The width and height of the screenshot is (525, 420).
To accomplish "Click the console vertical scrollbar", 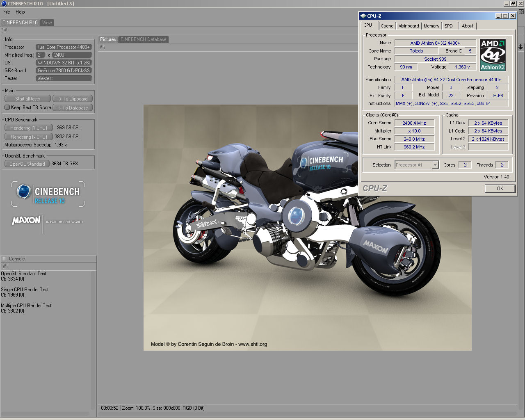I will (94, 340).
